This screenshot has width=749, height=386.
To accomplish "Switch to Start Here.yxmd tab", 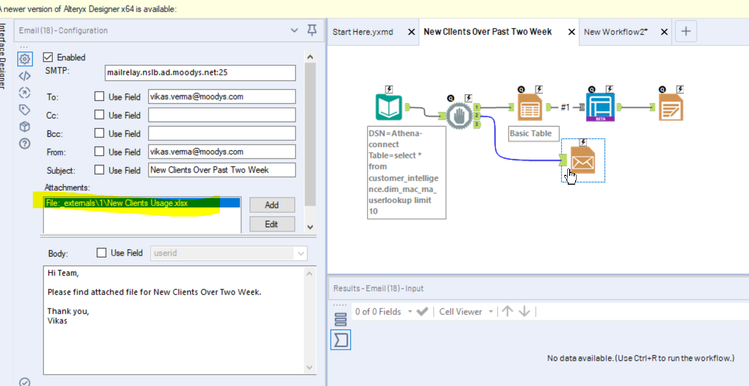I will coord(363,32).
